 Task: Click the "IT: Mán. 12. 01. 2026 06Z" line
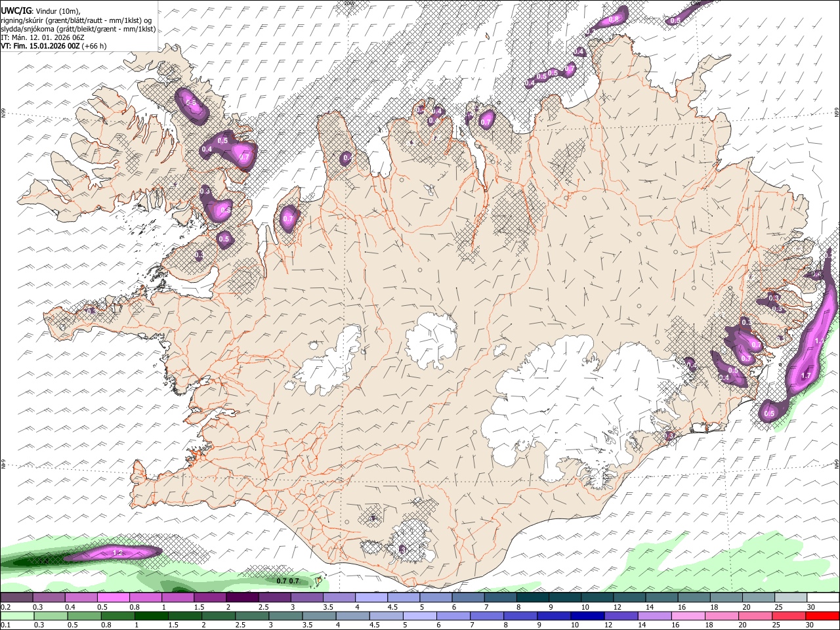point(42,37)
